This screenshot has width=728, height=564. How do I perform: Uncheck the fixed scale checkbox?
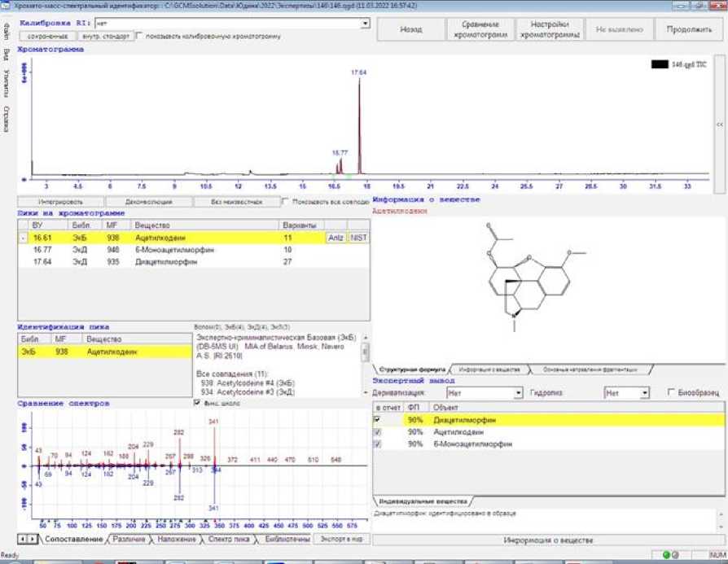coord(197,403)
